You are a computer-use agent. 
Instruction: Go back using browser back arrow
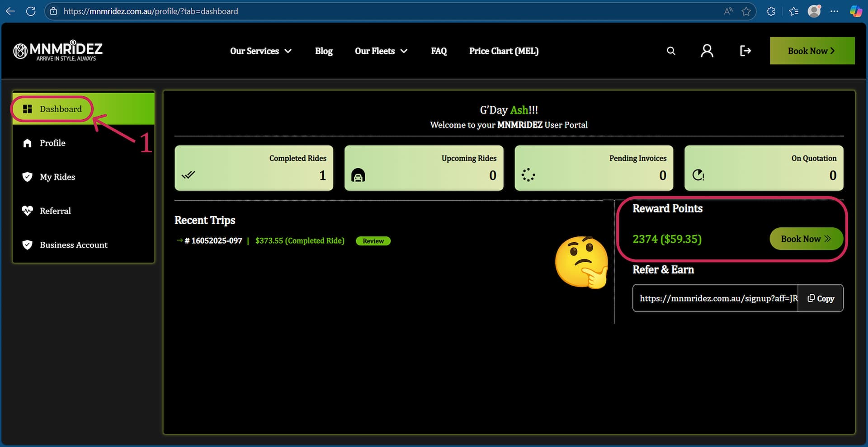10,11
